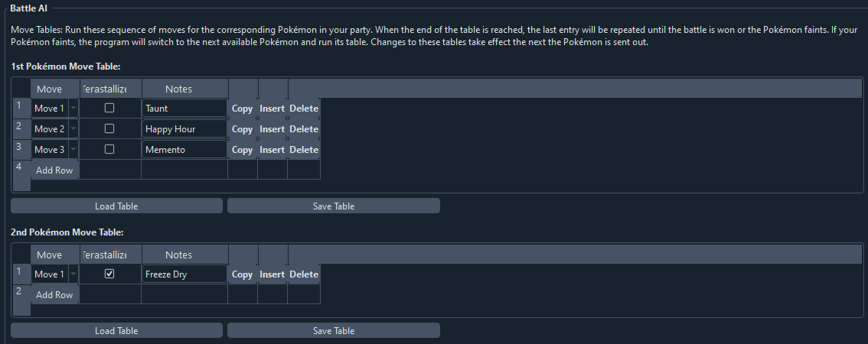Open the 2nd Pokémon Move 1 dropdown

pyautogui.click(x=73, y=274)
